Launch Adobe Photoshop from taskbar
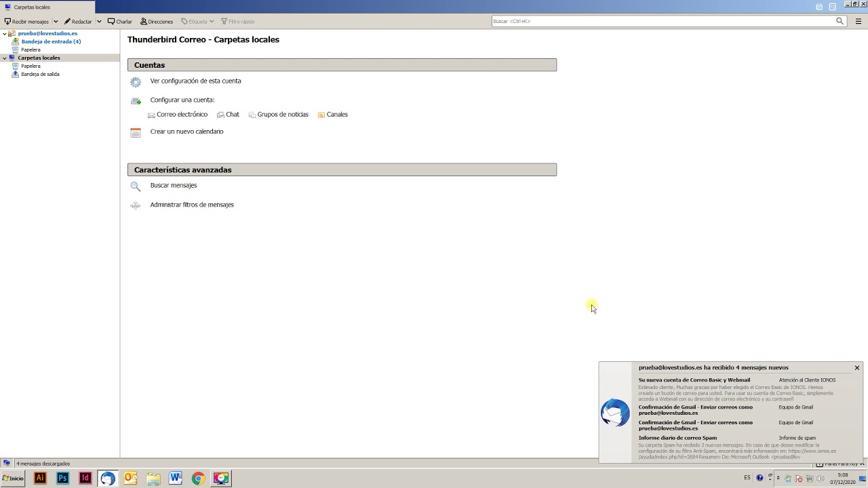Viewport: 868px width, 488px height. 62,479
